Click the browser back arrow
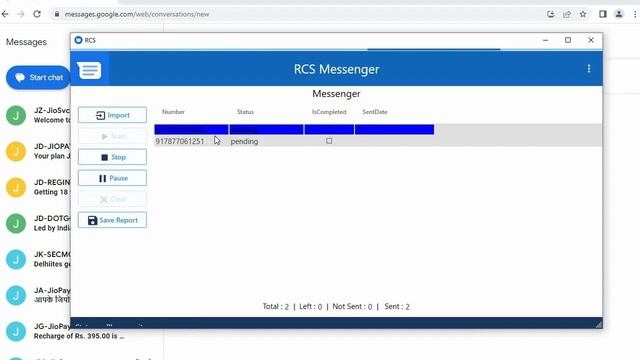Screen dimensions: 640x360 [x=5, y=14]
